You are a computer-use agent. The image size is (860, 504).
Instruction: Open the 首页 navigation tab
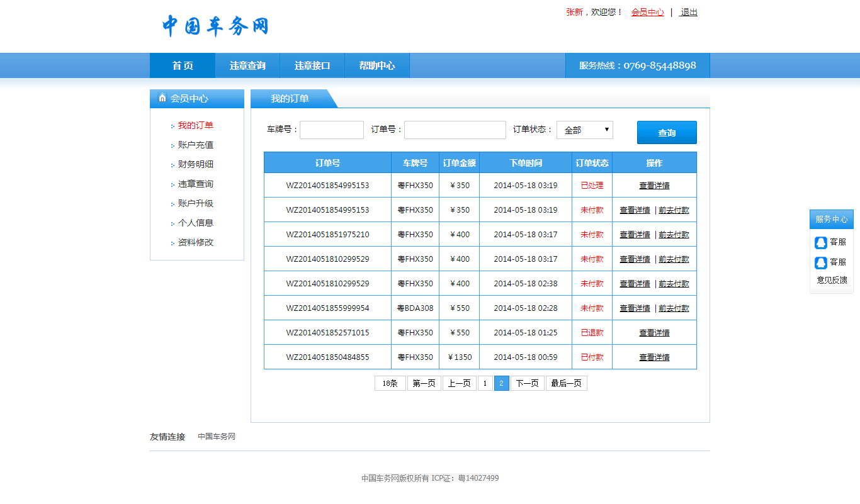coord(183,65)
